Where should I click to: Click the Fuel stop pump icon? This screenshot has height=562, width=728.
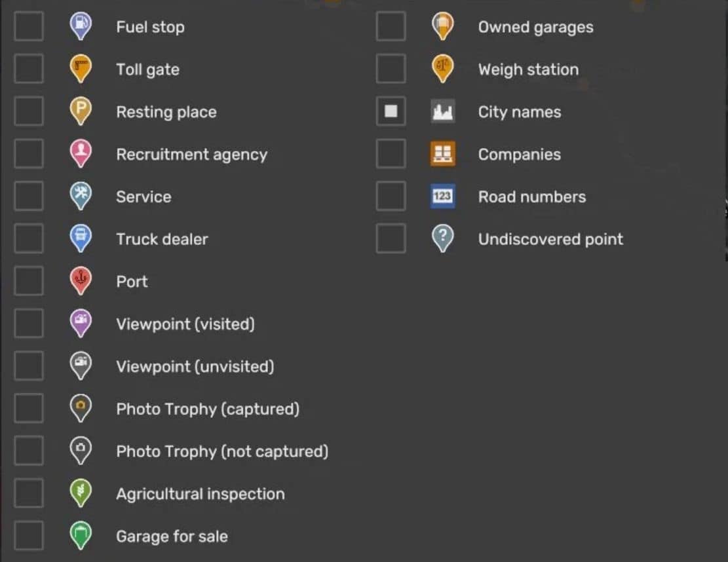81,26
